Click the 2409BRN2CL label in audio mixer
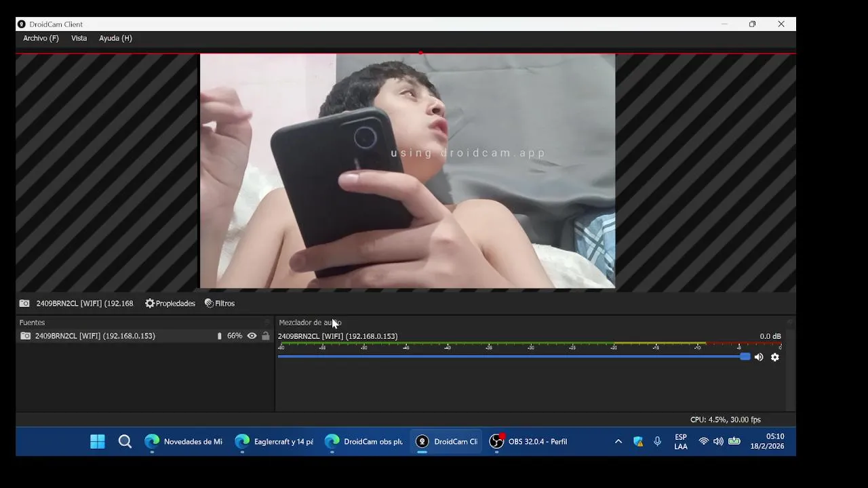Viewport: 868px width, 488px height. 338,336
